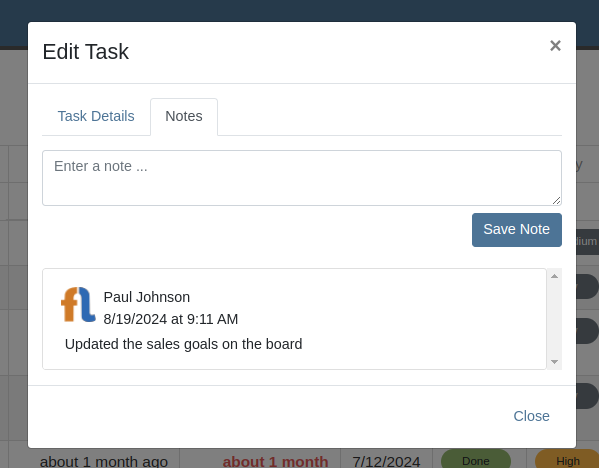Image resolution: width=599 pixels, height=468 pixels.
Task: Click the author name Paul Johnson
Action: tap(147, 297)
